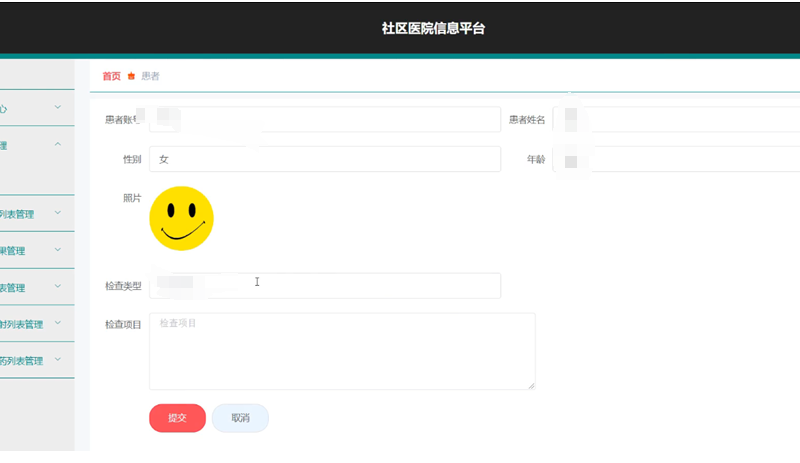
Task: Click the 检查类型 input field
Action: (x=324, y=286)
